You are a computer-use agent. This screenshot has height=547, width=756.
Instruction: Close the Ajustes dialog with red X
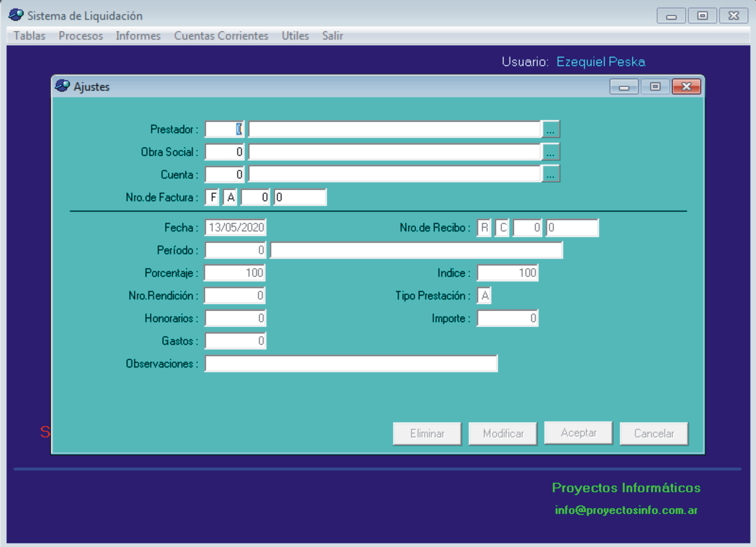686,87
